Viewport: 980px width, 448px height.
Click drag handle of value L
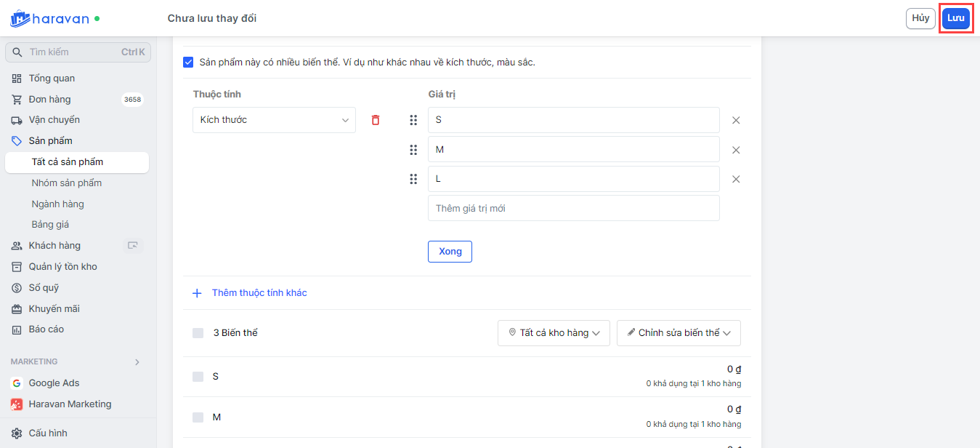click(x=413, y=179)
